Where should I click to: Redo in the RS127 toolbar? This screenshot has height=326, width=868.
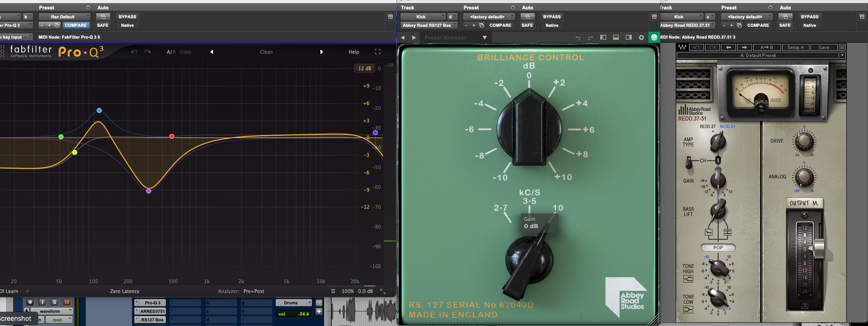(590, 37)
